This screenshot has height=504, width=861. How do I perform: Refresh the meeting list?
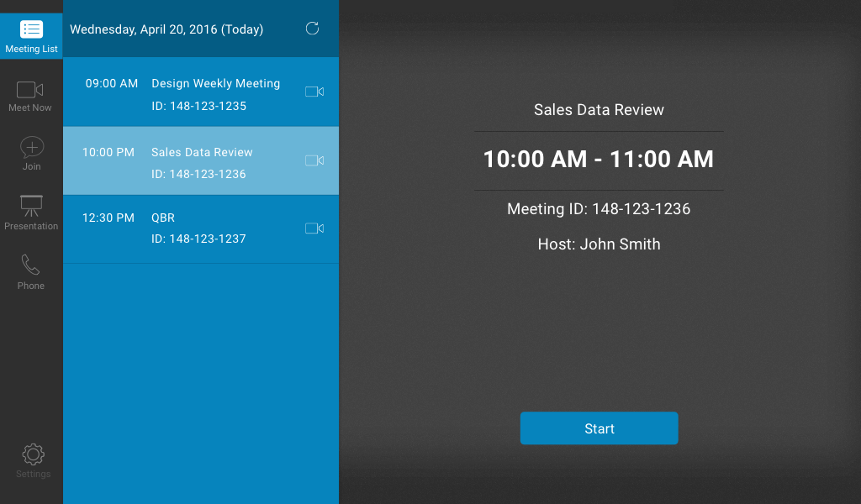[313, 29]
